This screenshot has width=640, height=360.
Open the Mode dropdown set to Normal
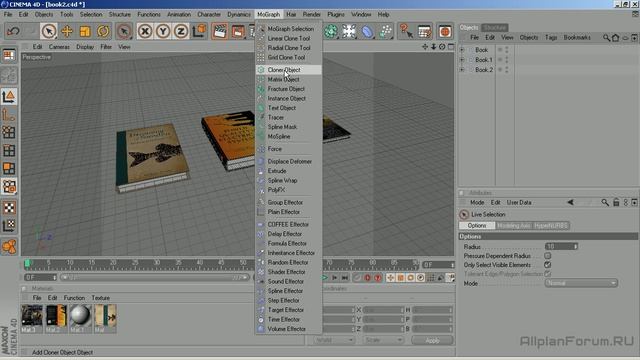click(x=581, y=283)
